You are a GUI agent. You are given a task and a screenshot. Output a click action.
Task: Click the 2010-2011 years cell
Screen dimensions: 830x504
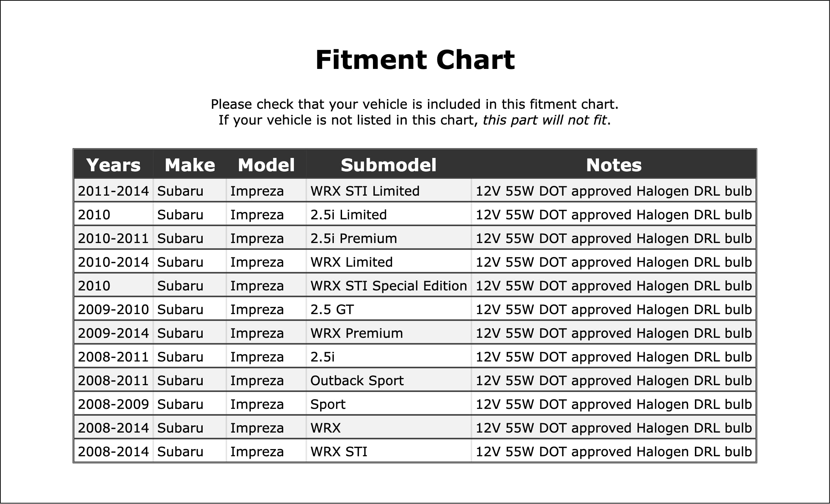point(113,238)
